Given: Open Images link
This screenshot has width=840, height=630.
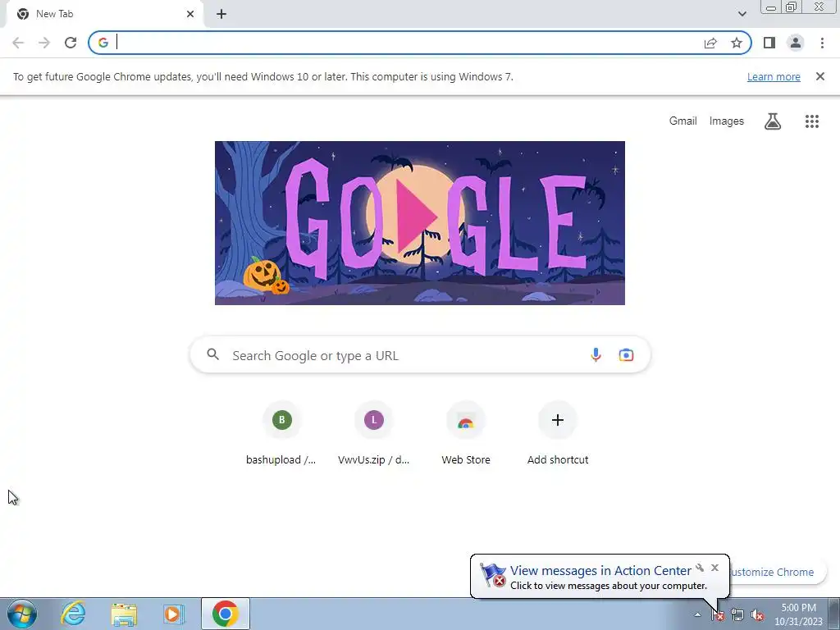Looking at the screenshot, I should [x=727, y=121].
